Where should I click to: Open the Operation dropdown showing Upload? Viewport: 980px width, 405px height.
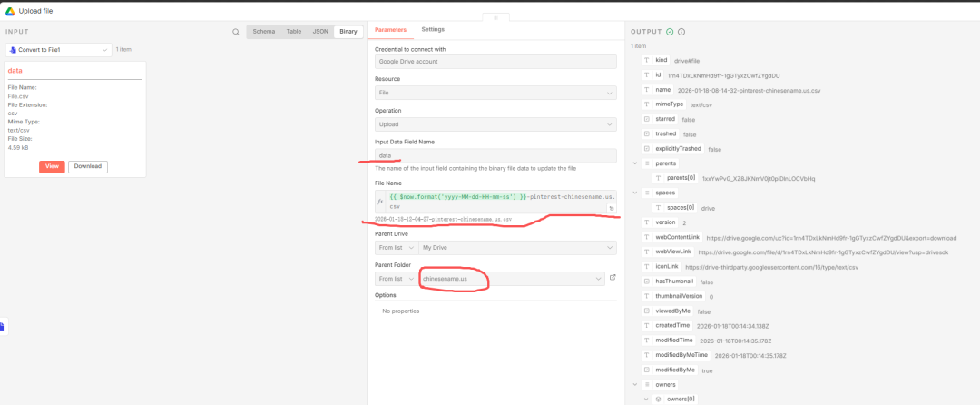coord(496,123)
